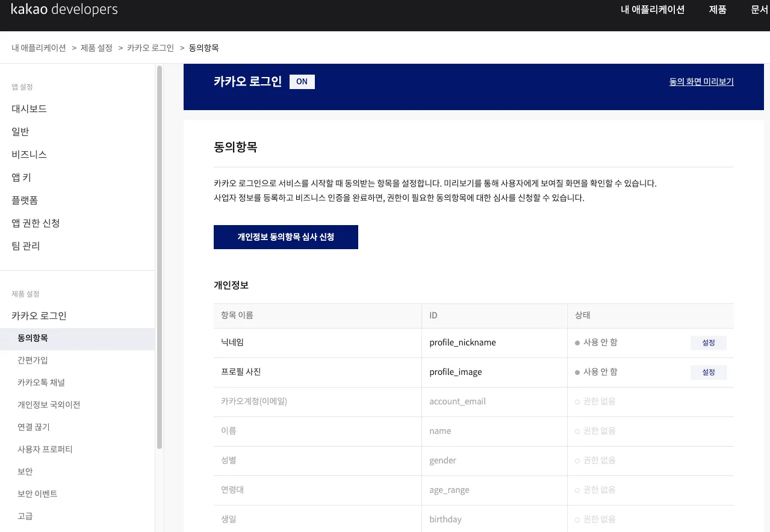
Task: Open 사용자 프로퍼티 sidebar submenu
Action: tap(45, 450)
